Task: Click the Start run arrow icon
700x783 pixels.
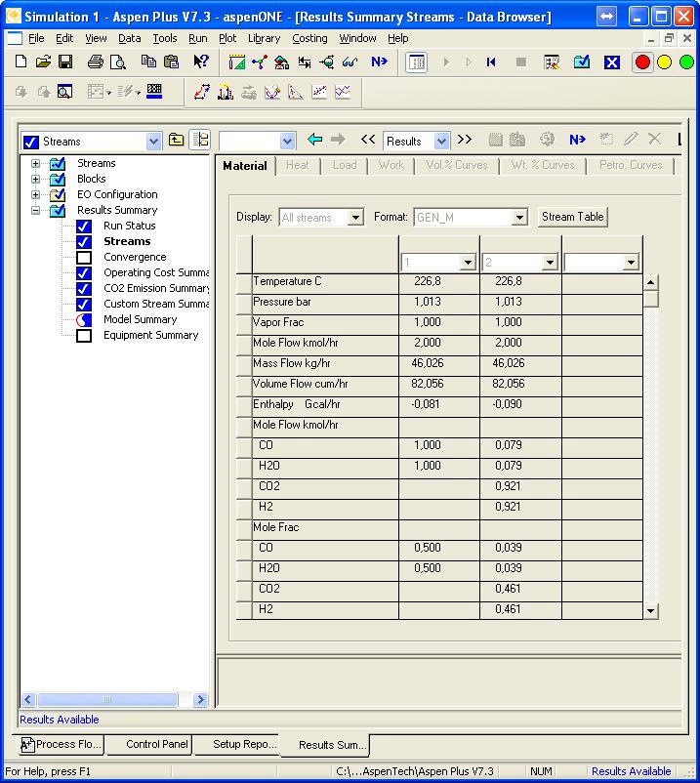Action: click(x=446, y=62)
